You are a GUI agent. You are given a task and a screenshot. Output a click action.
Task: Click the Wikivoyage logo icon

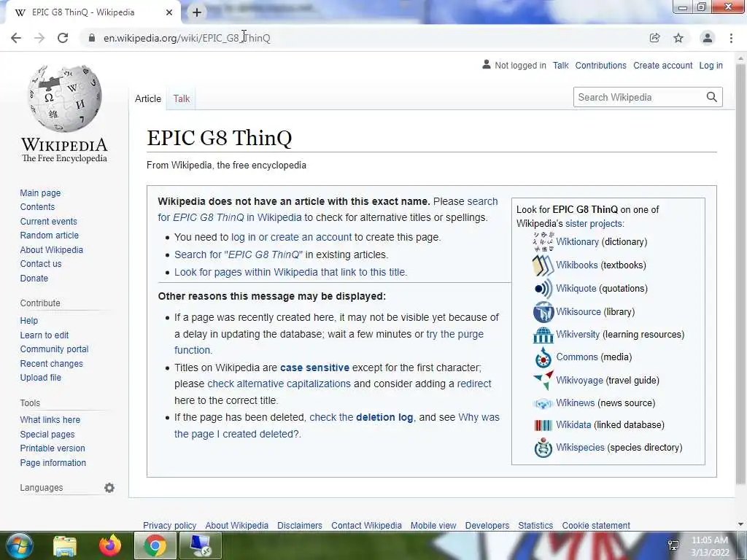[x=543, y=380]
